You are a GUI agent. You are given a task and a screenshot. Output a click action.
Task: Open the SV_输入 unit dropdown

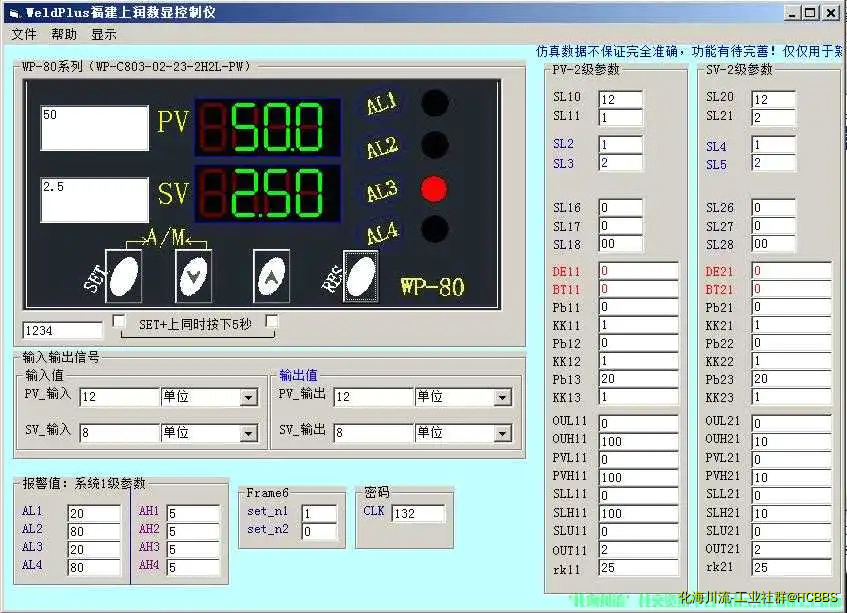point(248,434)
